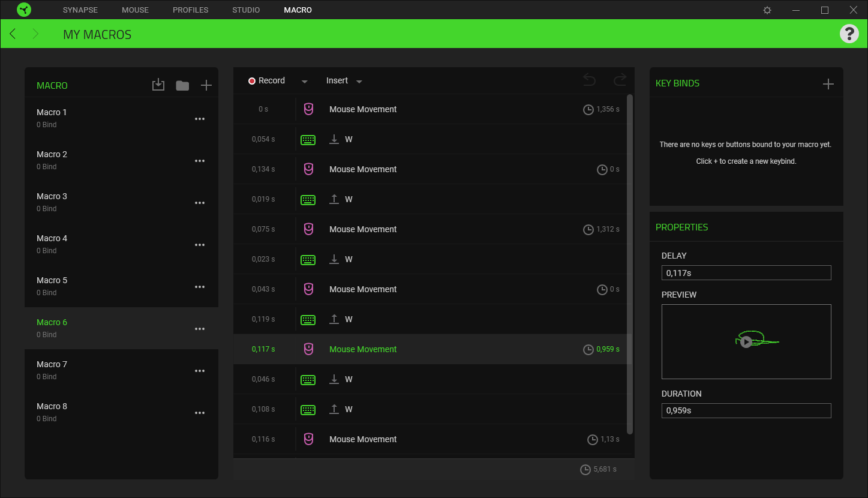Click the keyboard icon in the 0,046 s row
Screen dimensions: 868x498
[308, 380]
